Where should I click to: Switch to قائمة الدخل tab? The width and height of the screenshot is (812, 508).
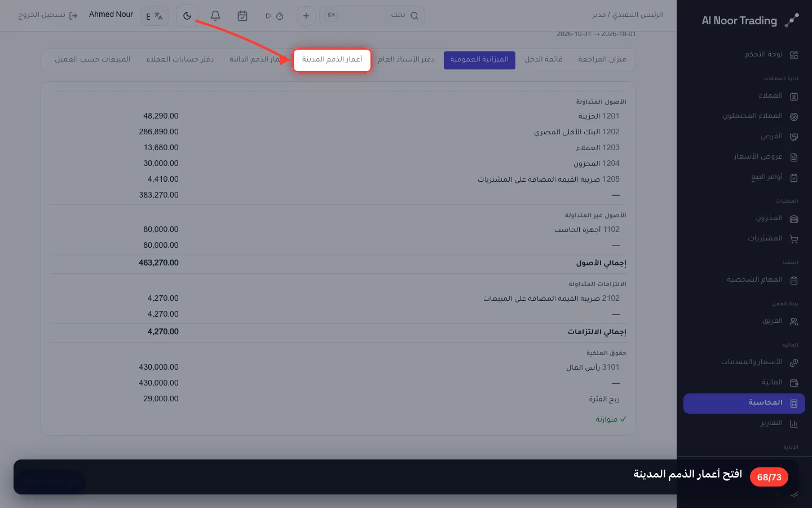pyautogui.click(x=544, y=60)
